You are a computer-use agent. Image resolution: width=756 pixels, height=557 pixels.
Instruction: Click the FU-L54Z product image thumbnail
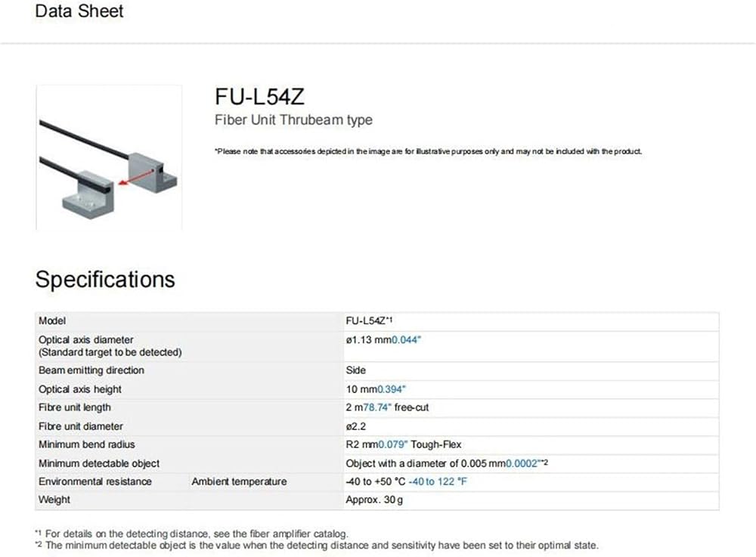[x=109, y=157]
